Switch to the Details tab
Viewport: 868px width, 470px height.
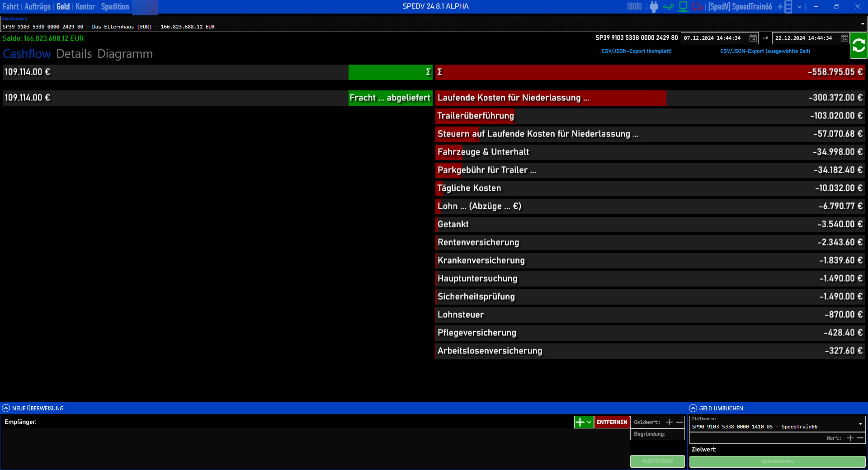click(x=74, y=54)
